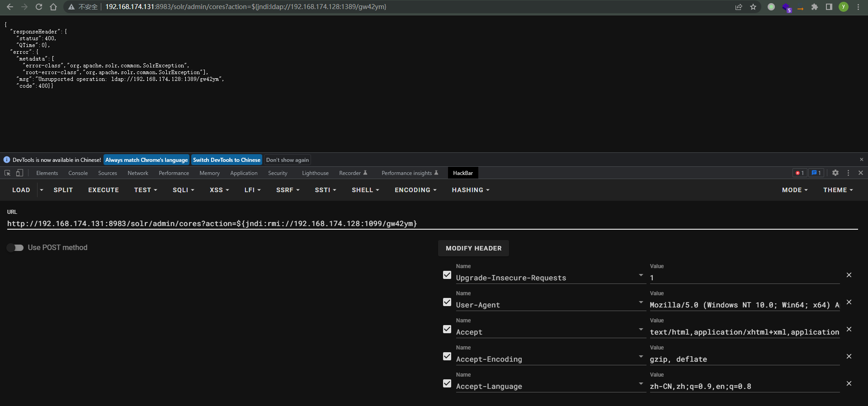Focus the HackBar URL input field

(432, 224)
